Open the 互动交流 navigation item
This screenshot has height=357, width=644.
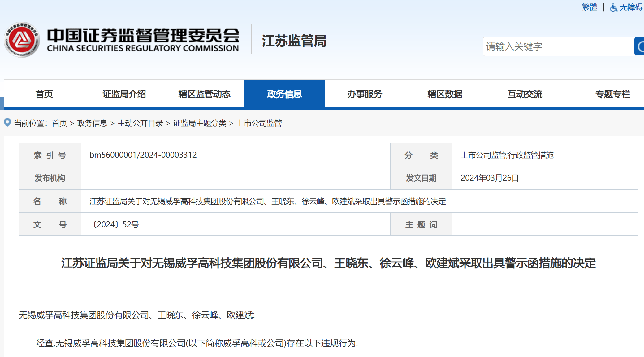coord(525,94)
